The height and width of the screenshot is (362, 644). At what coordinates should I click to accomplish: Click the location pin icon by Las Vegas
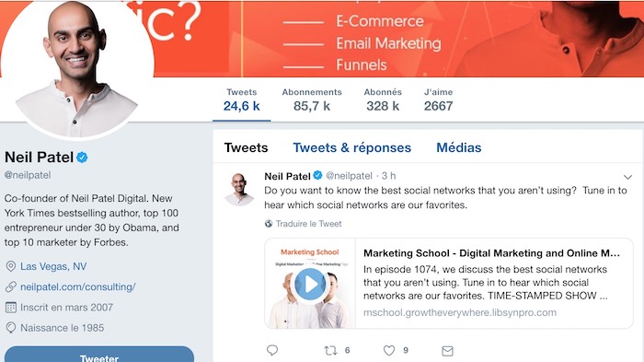(11, 266)
